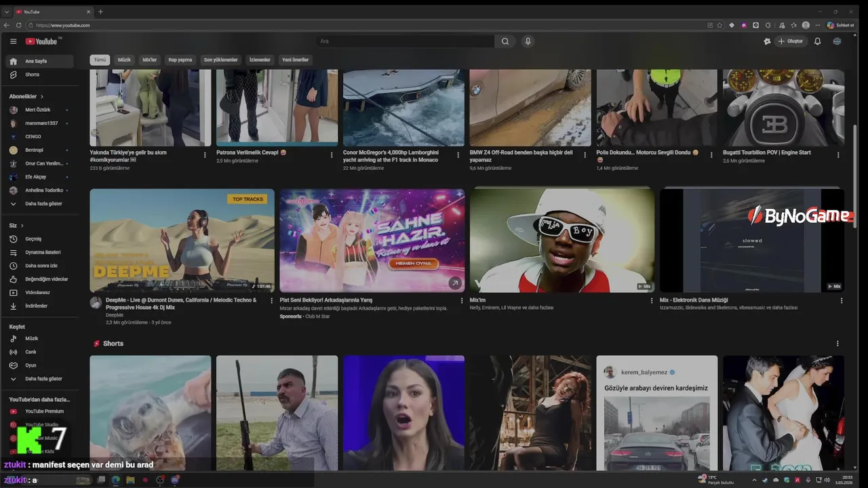868x488 pixels.
Task: Expand the Abonelikler section arrow
Action: click(x=42, y=96)
